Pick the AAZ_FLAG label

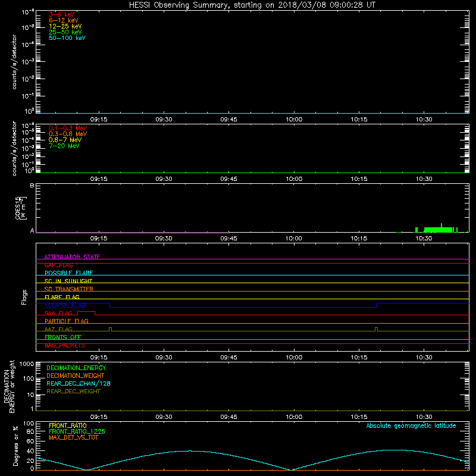pyautogui.click(x=58, y=329)
